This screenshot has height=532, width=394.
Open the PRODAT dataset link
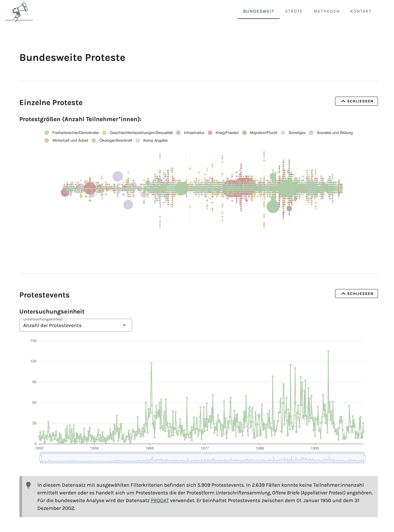point(160,501)
